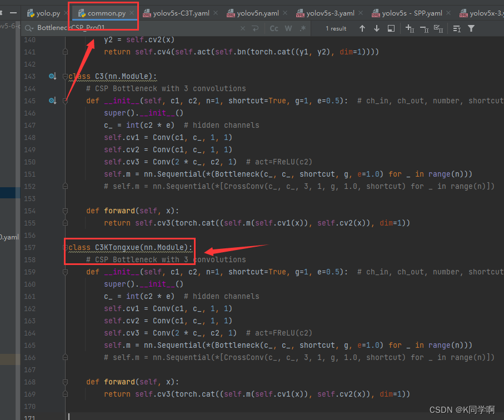
Task: Open search results in Find window icon
Action: (457, 28)
